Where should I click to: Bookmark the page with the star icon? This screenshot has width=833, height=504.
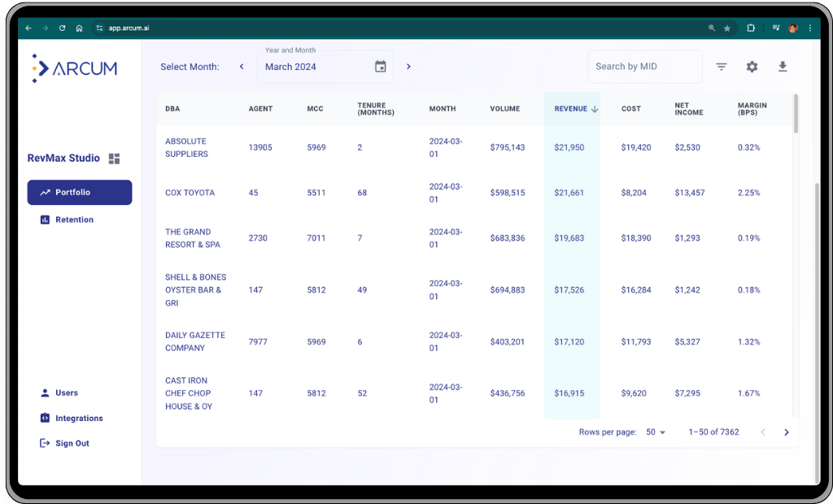(726, 28)
